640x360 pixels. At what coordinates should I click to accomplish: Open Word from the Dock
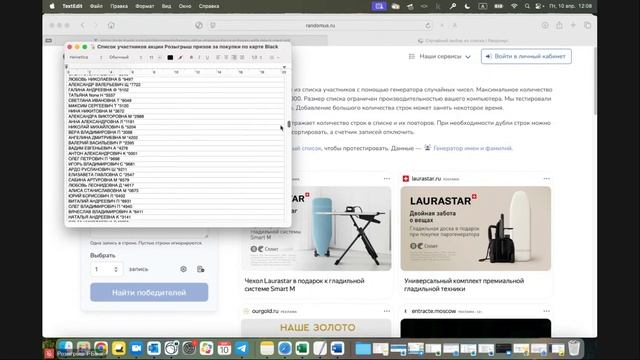(338, 348)
